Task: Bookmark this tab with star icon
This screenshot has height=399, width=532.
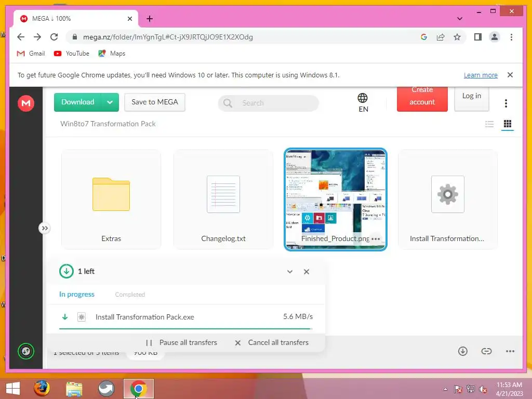Action: point(457,37)
